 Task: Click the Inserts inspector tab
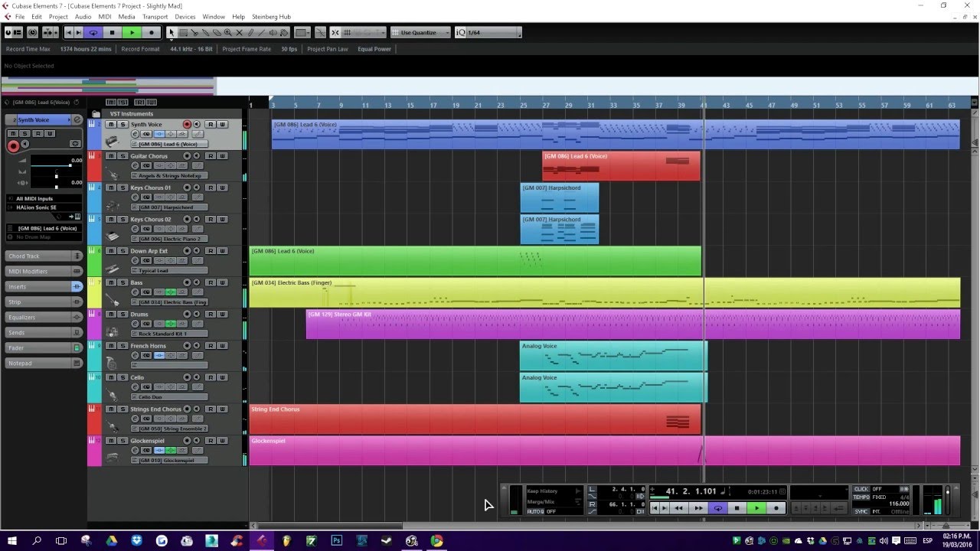click(x=44, y=287)
